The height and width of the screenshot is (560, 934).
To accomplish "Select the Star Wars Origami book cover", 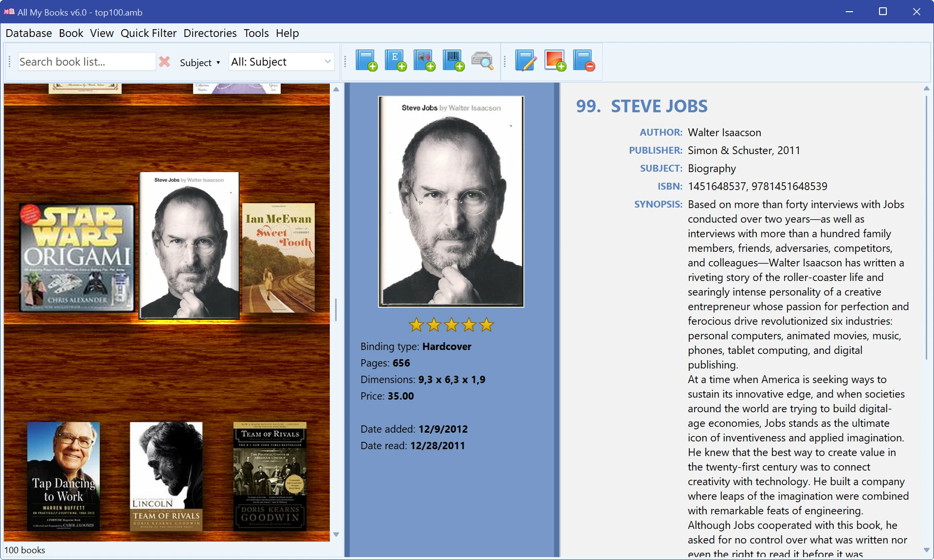I will click(x=77, y=258).
